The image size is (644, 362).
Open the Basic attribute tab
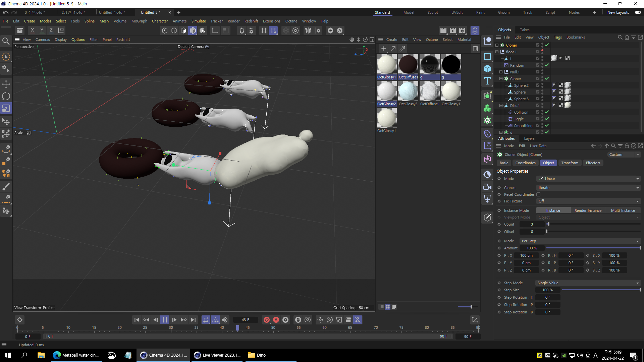pyautogui.click(x=504, y=163)
